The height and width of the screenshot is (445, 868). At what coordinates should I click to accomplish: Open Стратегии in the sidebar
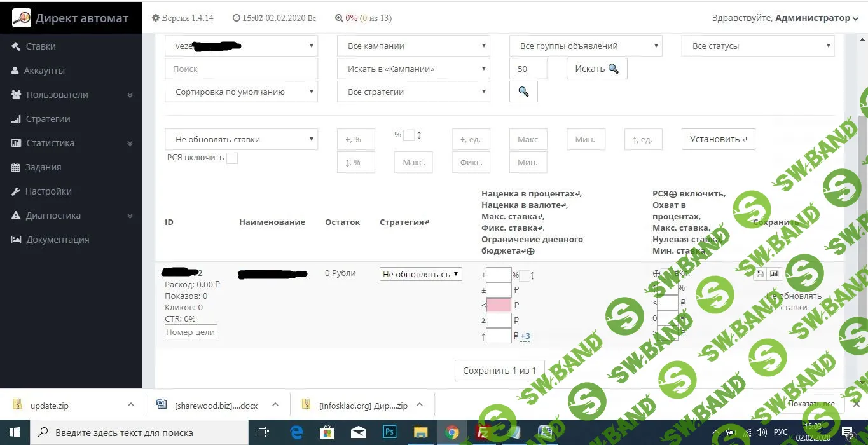48,119
